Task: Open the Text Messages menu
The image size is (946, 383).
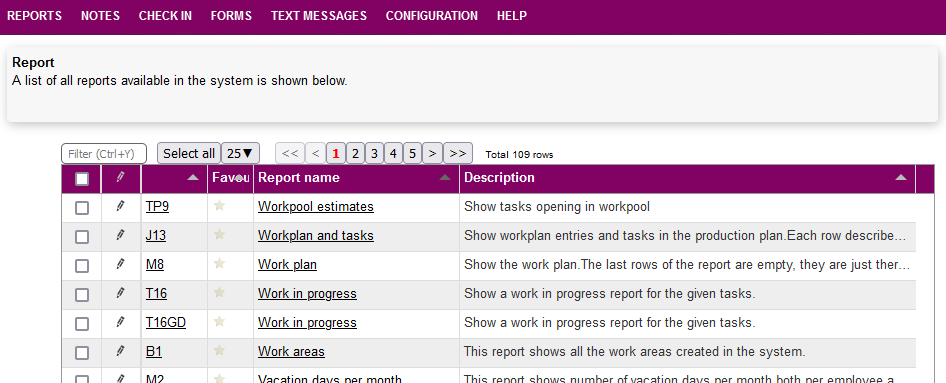Action: [319, 16]
